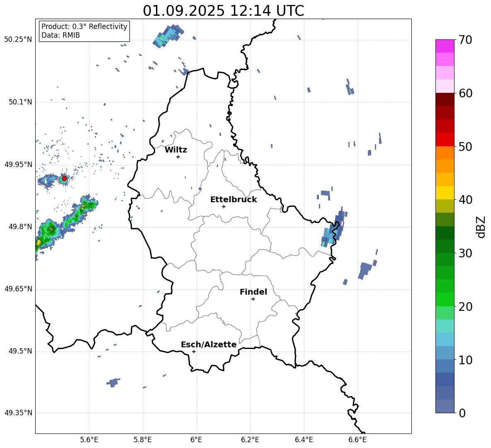Click the 6.4°E longitude label
491x448 pixels.
click(x=304, y=440)
